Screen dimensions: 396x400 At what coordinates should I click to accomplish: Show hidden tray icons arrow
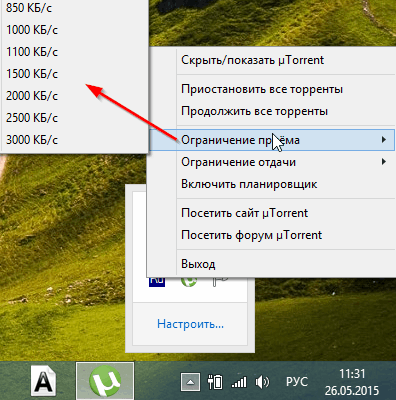(190, 382)
